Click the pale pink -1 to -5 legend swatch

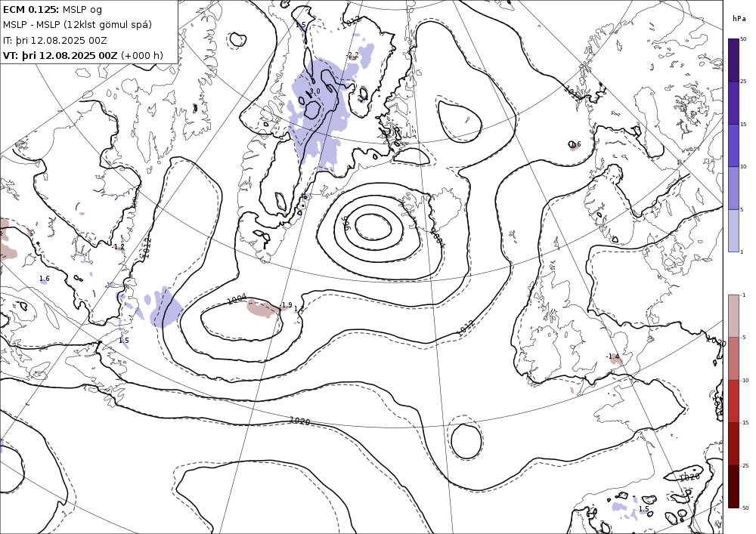733,316
